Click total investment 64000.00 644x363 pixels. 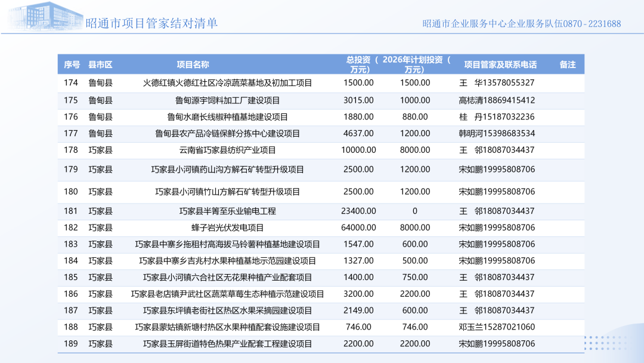tap(358, 227)
